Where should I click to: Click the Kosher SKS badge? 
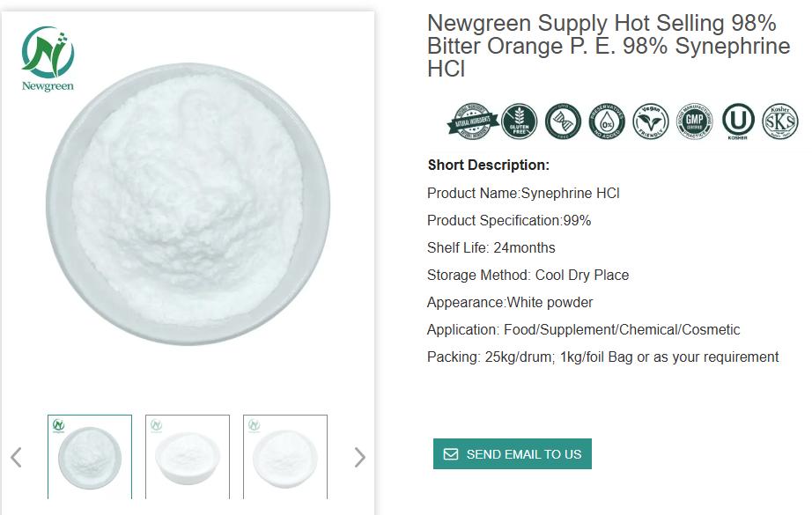[779, 121]
